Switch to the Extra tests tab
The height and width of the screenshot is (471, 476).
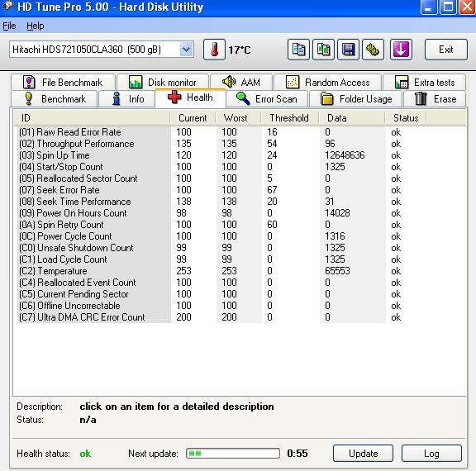[425, 83]
